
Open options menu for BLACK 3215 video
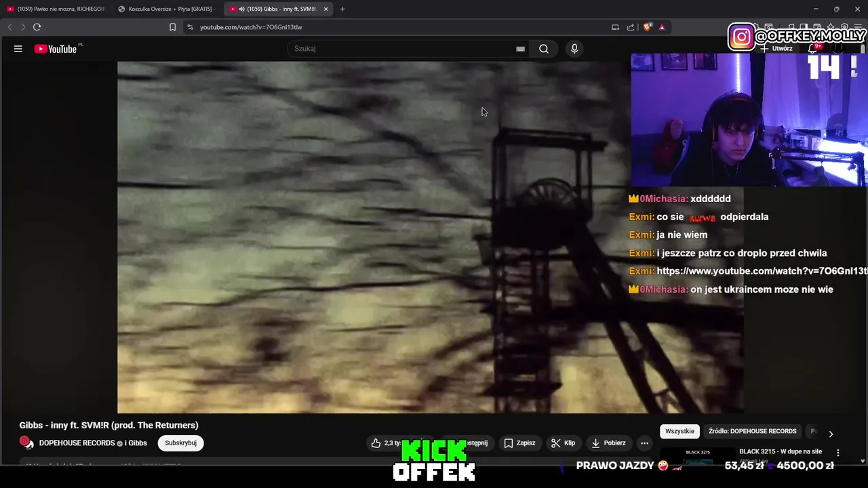838,453
